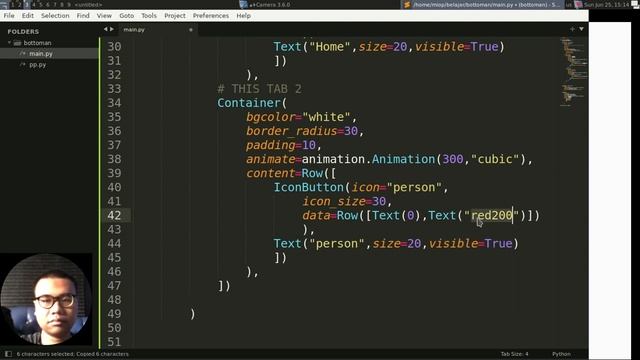The image size is (640, 360).
Task: Switch to workspace 1 in the top panel
Action: pos(12,4)
